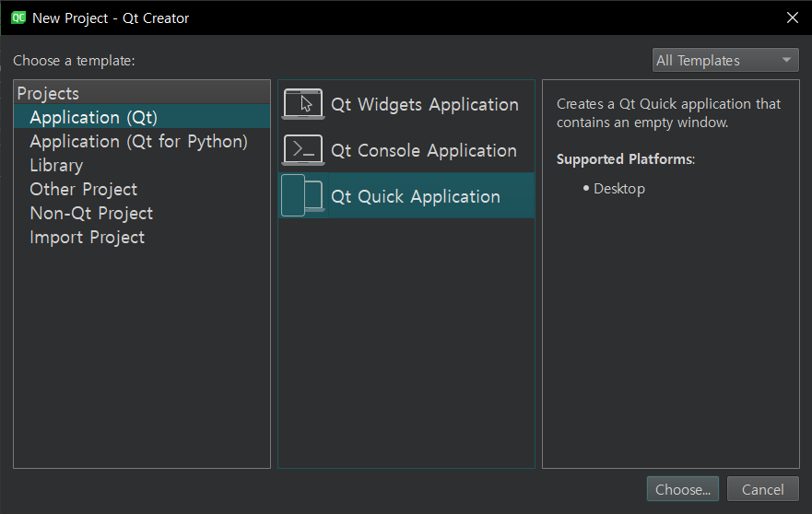Click the Qt Widgets Application icon
Image resolution: width=812 pixels, height=514 pixels.
[303, 104]
